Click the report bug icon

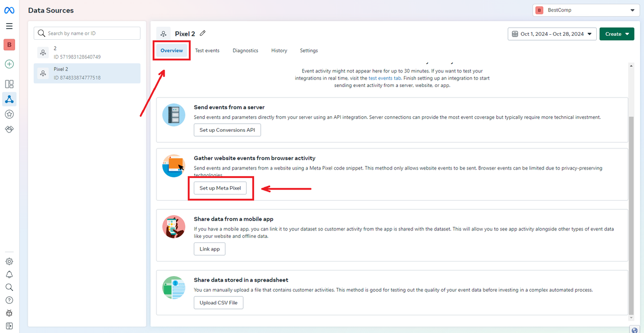click(x=9, y=313)
